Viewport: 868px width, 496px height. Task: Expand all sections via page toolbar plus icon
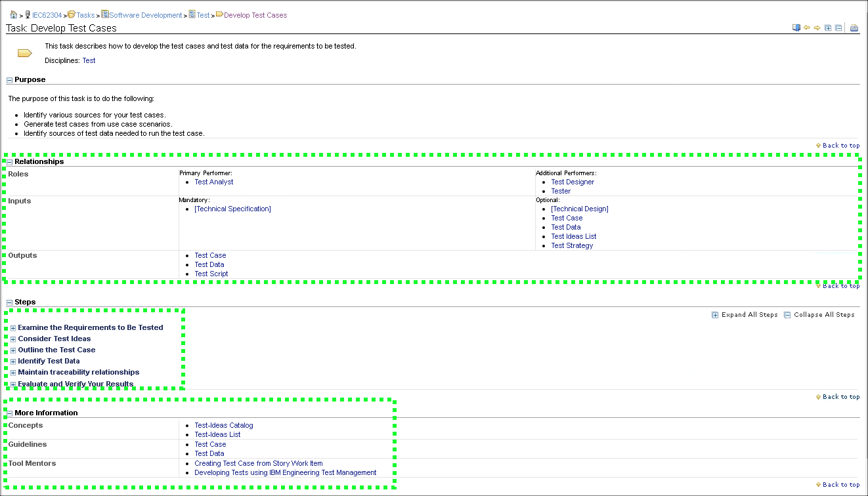(x=828, y=28)
